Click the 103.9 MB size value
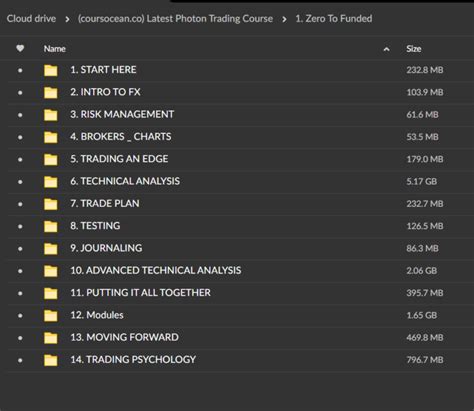This screenshot has width=474, height=411. click(x=425, y=92)
